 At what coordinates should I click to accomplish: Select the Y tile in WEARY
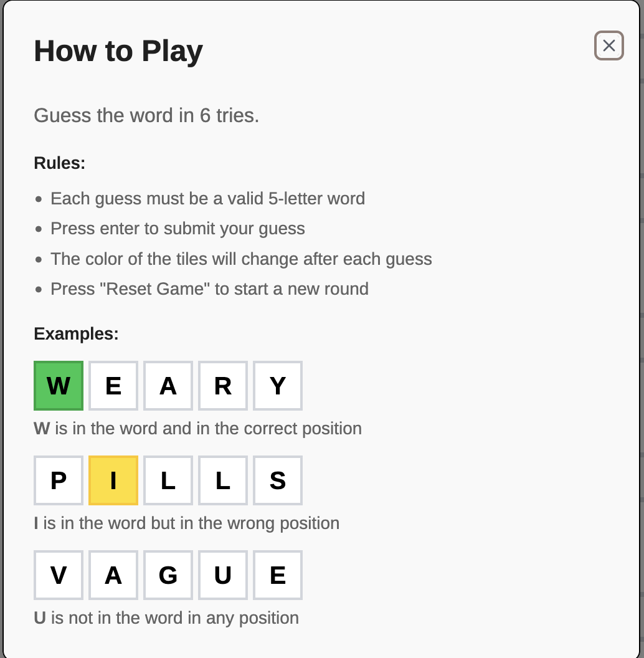click(x=278, y=386)
